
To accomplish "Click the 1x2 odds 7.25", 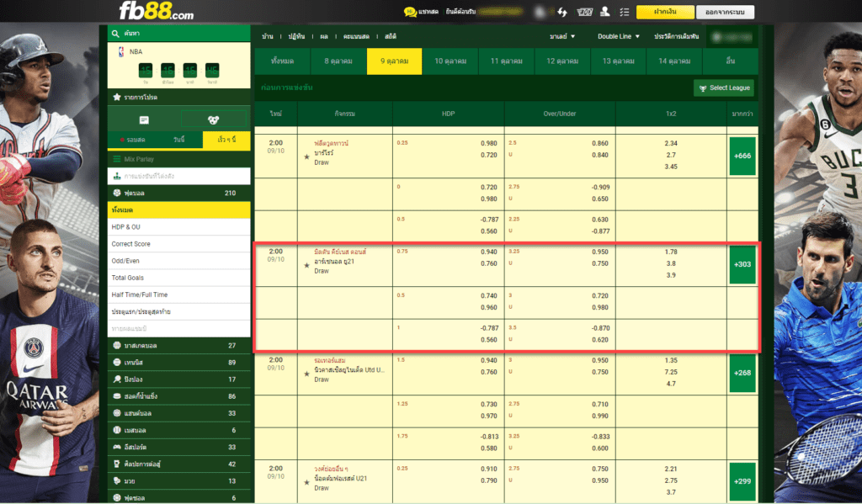I will click(671, 373).
